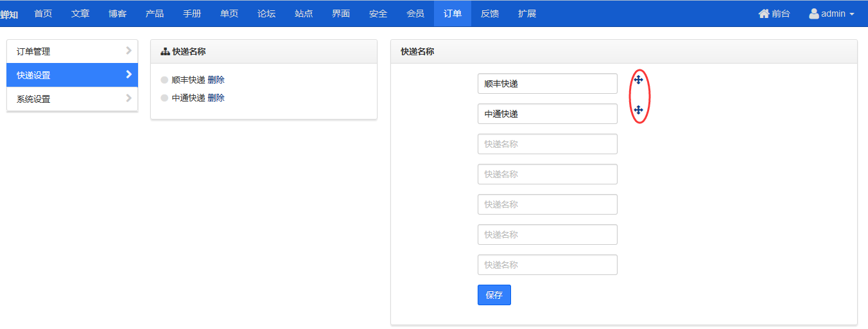The width and height of the screenshot is (868, 329).
Task: Switch to the 订单 navigation tab
Action: [453, 13]
